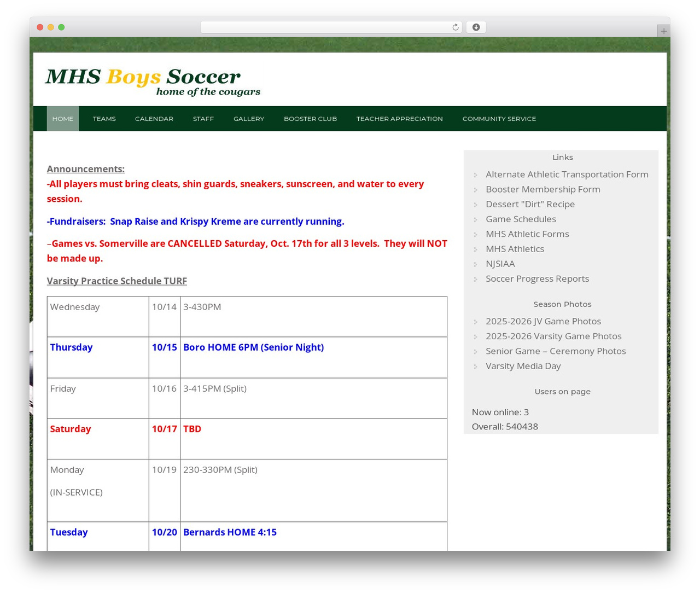The image size is (700, 593).
Task: View 2025-2026 Varsity Game Photos
Action: [x=554, y=336]
